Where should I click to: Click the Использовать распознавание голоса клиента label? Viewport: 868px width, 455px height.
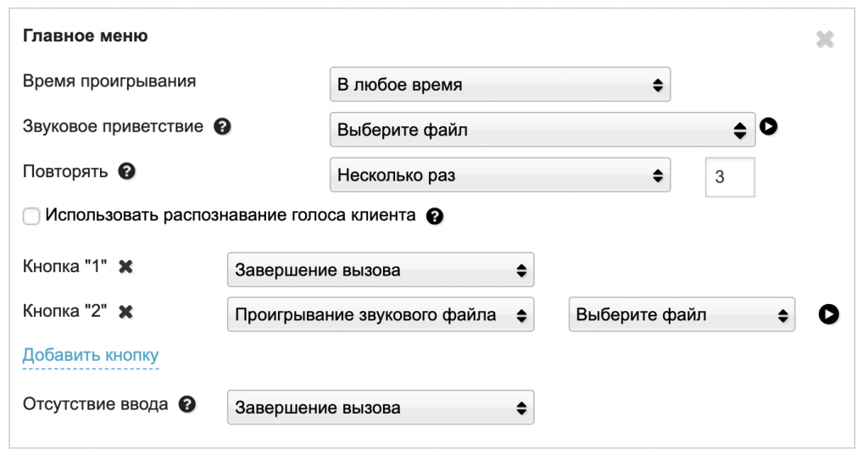click(x=231, y=215)
